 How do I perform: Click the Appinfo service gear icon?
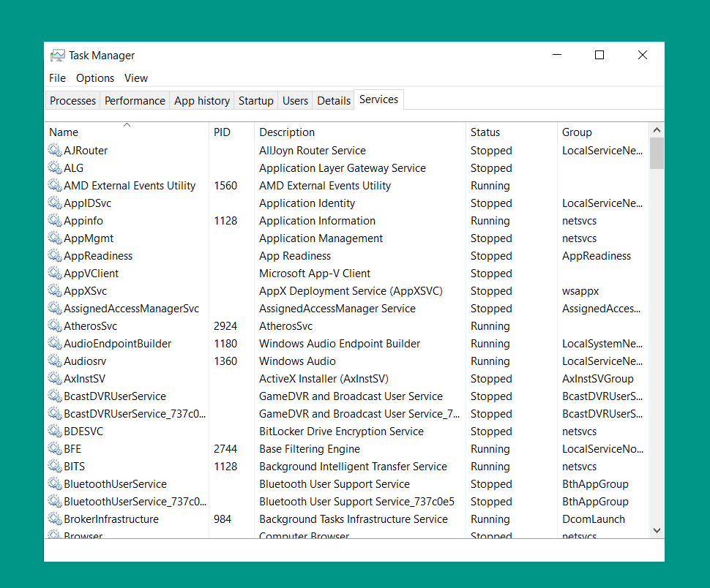(55, 220)
